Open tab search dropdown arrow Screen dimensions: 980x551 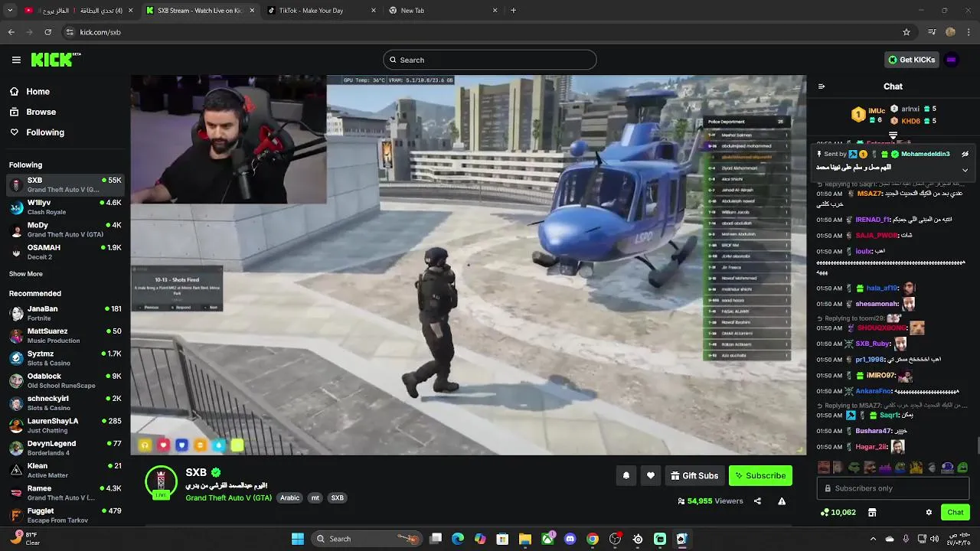[10, 11]
